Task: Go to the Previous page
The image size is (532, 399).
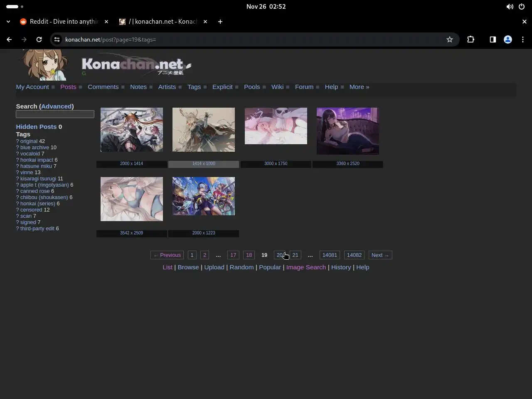Action: pos(167,255)
